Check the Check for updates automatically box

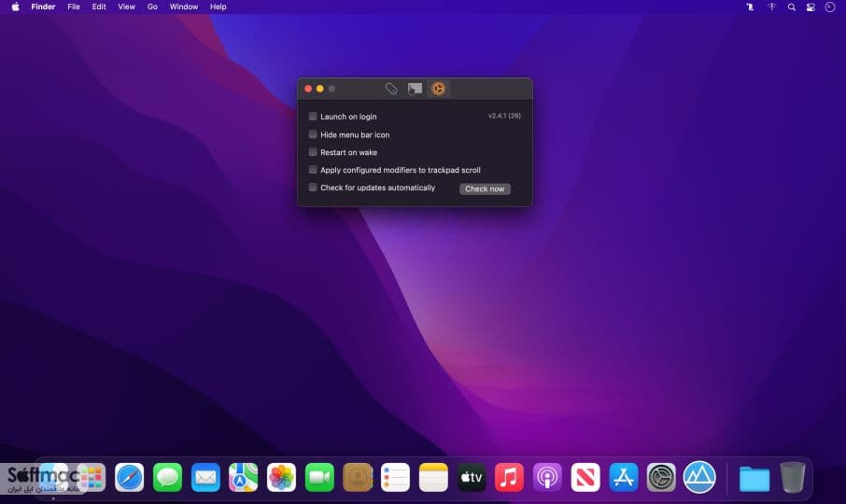313,188
